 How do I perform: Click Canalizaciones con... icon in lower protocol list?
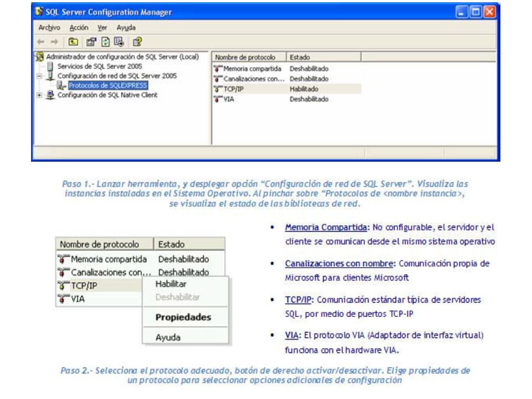[x=63, y=272]
